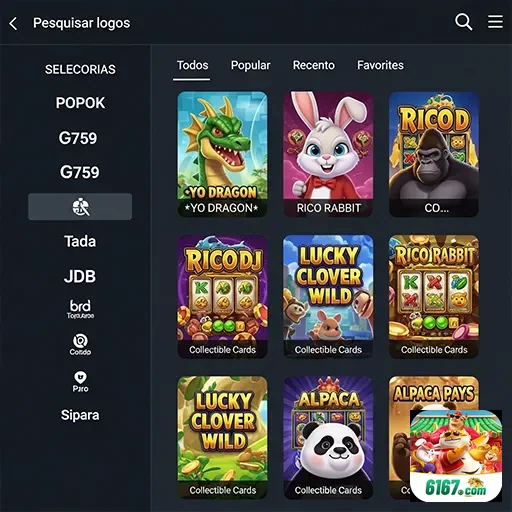Select the Tada provider

[x=80, y=241]
